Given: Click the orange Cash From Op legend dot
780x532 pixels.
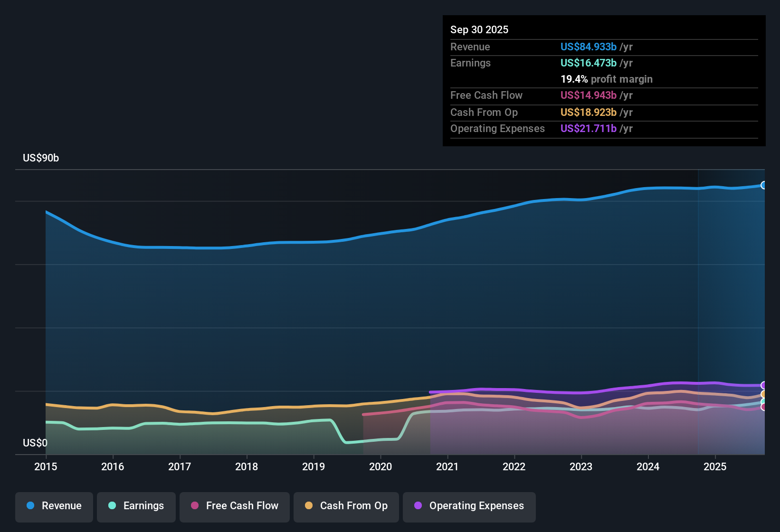Looking at the screenshot, I should coord(308,506).
